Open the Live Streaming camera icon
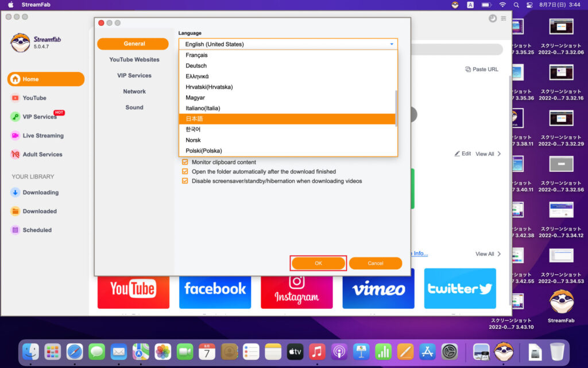This screenshot has height=368, width=588. tap(15, 136)
